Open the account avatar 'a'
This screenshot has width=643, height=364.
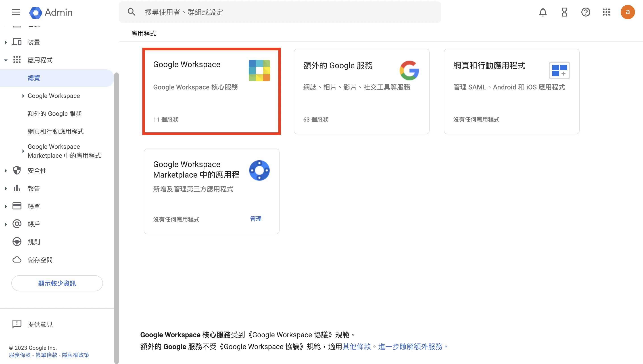(628, 12)
